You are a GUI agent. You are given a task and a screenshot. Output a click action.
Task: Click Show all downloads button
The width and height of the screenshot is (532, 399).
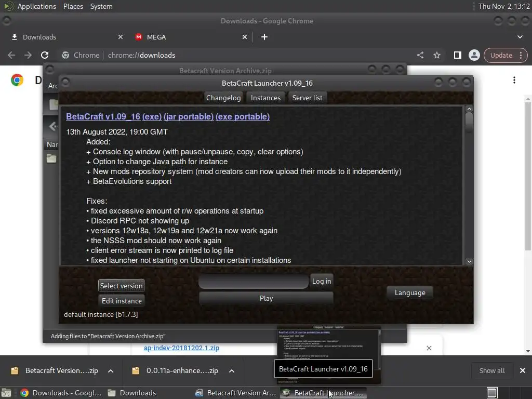point(491,371)
